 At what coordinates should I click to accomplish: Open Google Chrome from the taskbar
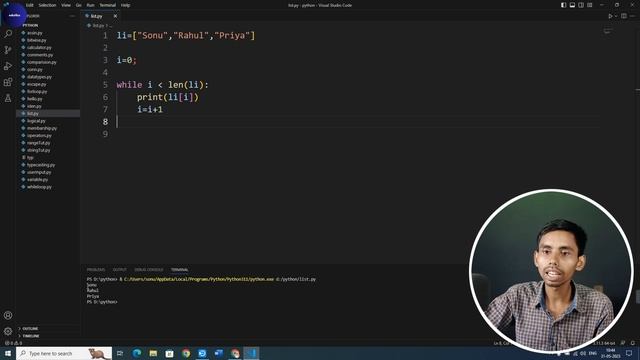point(186,353)
